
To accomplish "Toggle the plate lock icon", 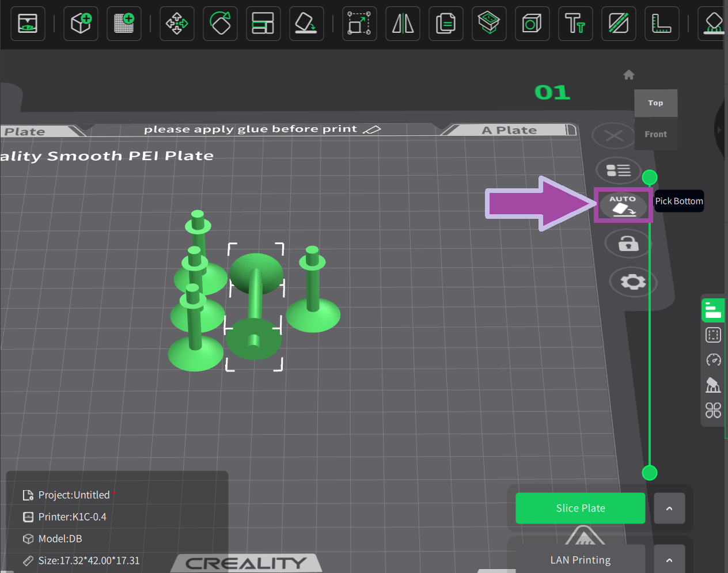I will point(628,244).
